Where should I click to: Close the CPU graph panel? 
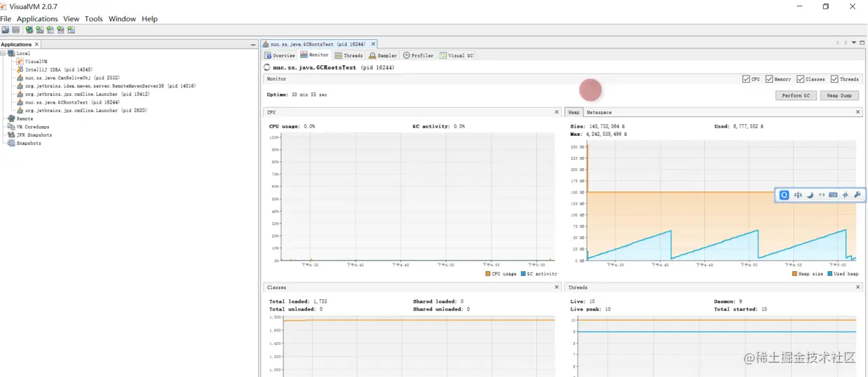coord(557,111)
